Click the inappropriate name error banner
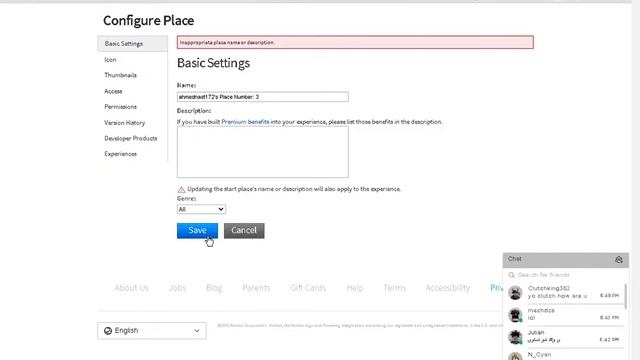This screenshot has width=640, height=360. coord(355,42)
